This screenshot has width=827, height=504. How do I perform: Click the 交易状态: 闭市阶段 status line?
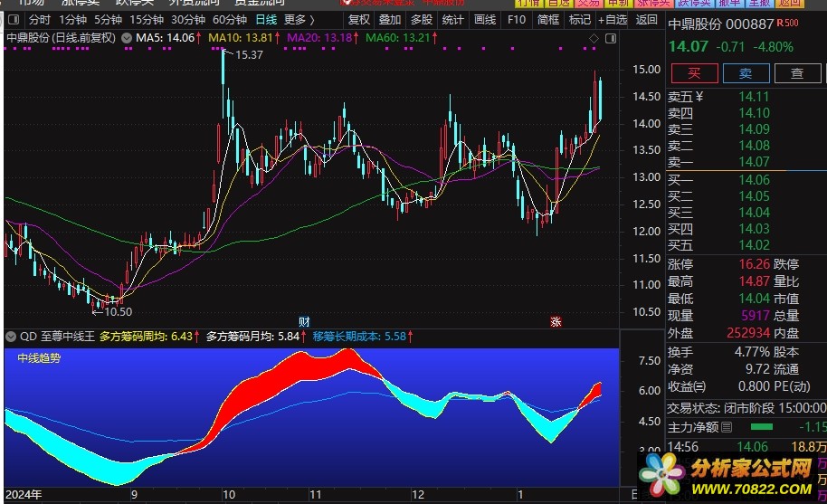746,408
